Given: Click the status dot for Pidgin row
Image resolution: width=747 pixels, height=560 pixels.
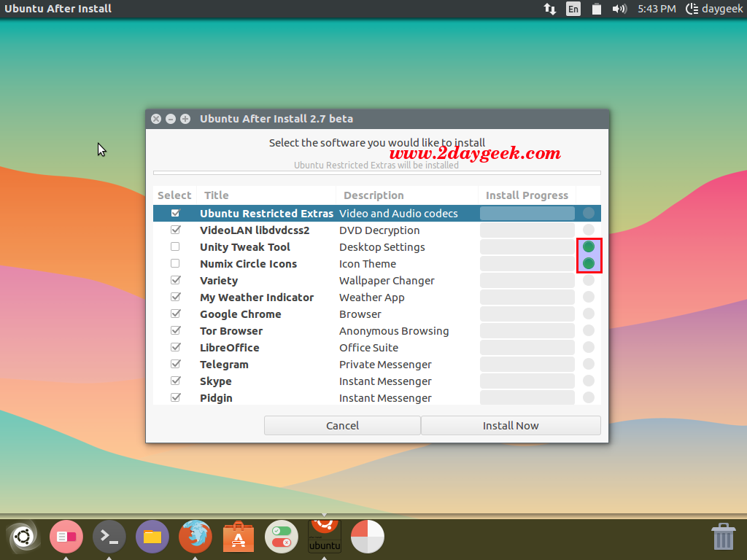Looking at the screenshot, I should pos(589,397).
